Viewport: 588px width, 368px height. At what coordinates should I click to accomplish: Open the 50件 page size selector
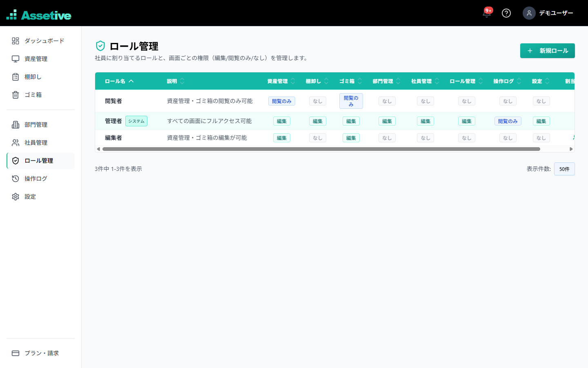564,169
